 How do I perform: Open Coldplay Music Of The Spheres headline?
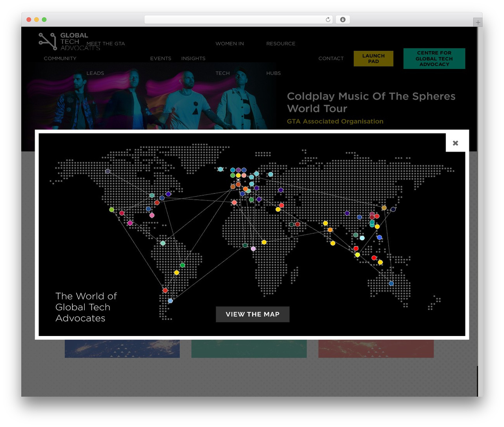pyautogui.click(x=371, y=102)
